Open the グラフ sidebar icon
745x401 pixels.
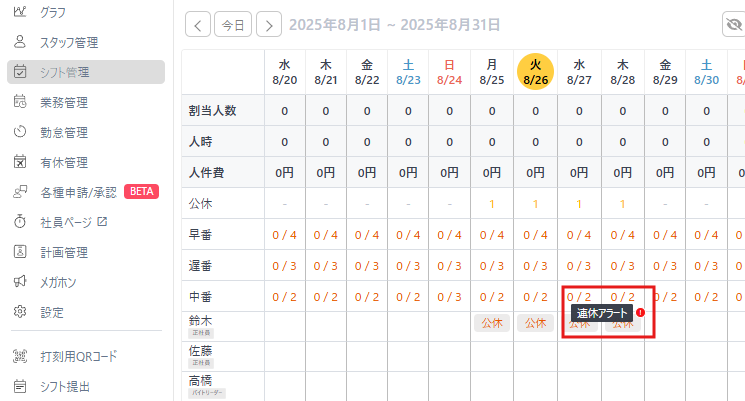click(20, 12)
